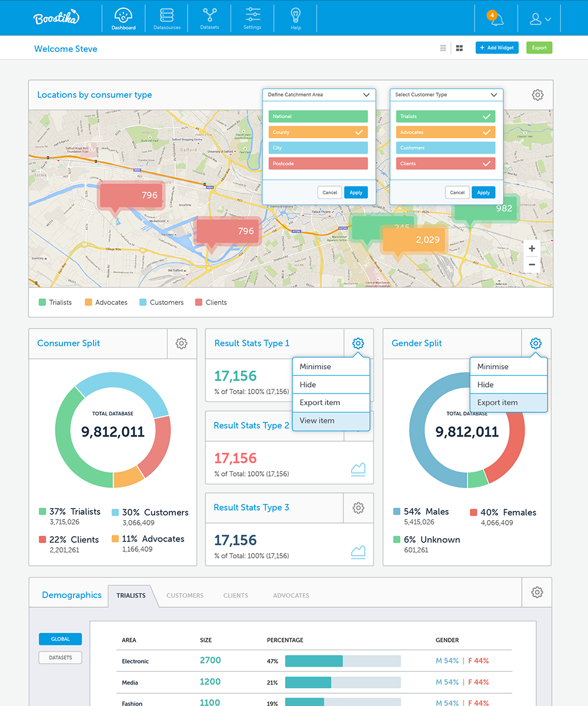588x706 pixels.
Task: Click map zoom in plus button
Action: click(x=532, y=248)
